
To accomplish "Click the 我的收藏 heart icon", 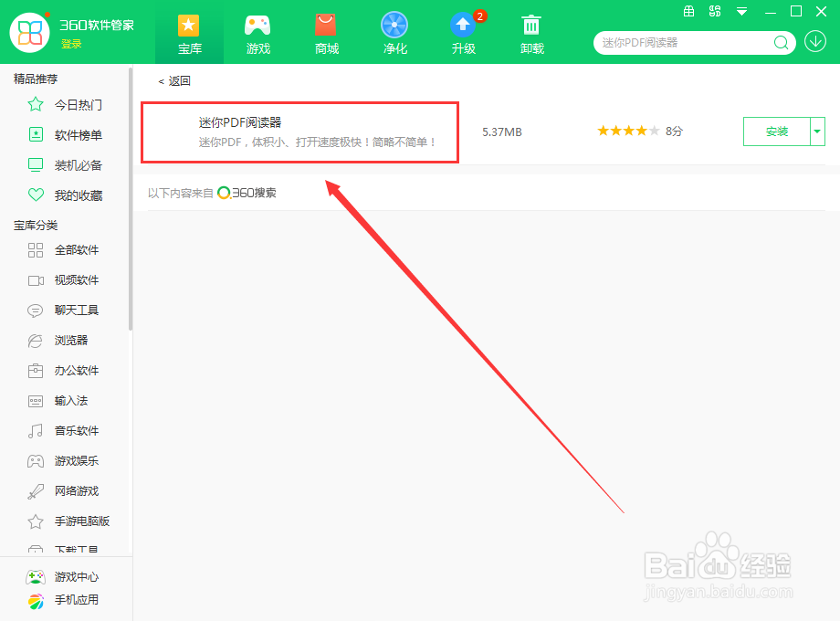I will pos(36,195).
